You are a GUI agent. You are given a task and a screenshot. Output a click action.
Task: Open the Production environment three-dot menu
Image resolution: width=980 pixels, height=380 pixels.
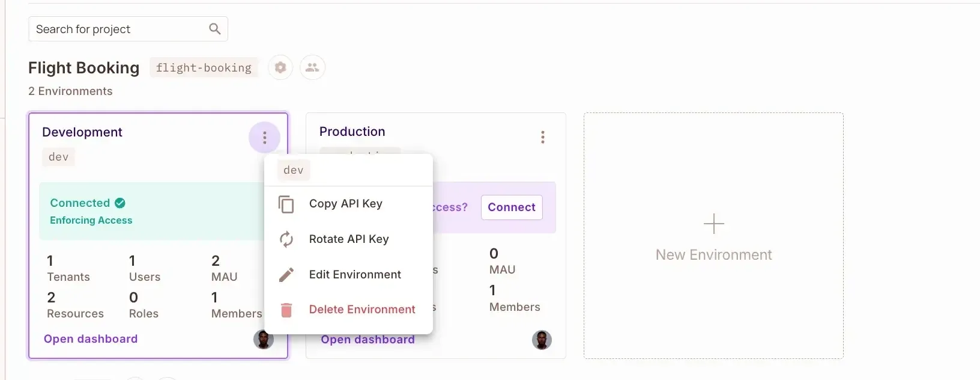pos(542,137)
